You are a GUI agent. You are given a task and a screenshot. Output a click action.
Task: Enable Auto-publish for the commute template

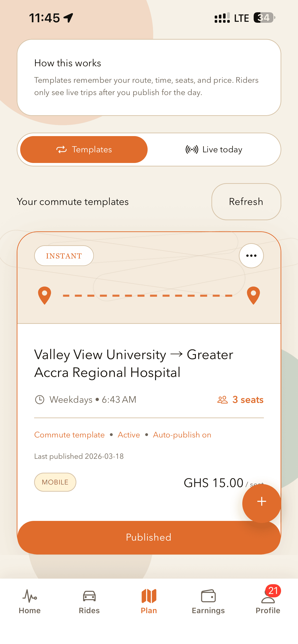click(x=182, y=434)
